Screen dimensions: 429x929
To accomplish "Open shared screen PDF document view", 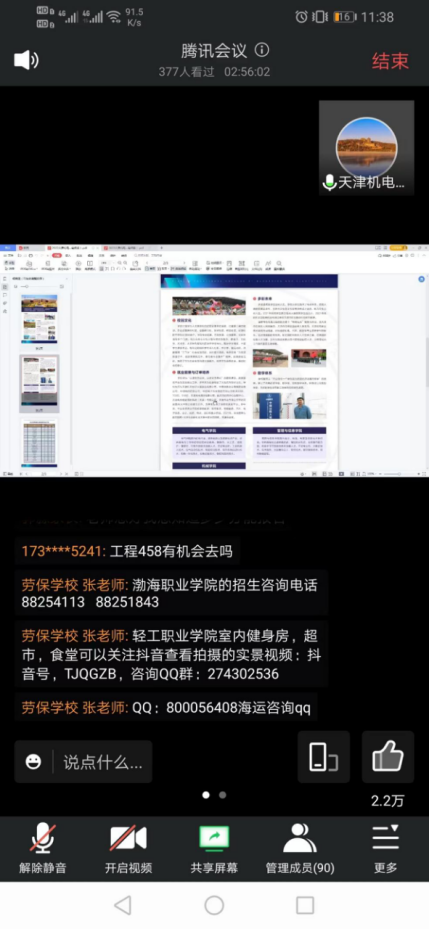I will (214, 360).
